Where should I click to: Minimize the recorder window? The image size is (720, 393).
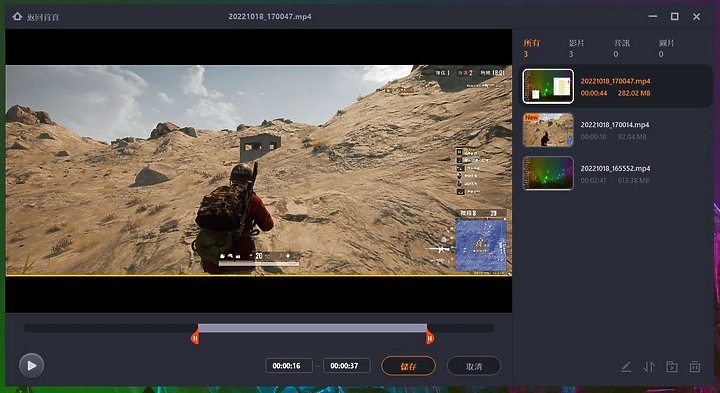tap(652, 17)
